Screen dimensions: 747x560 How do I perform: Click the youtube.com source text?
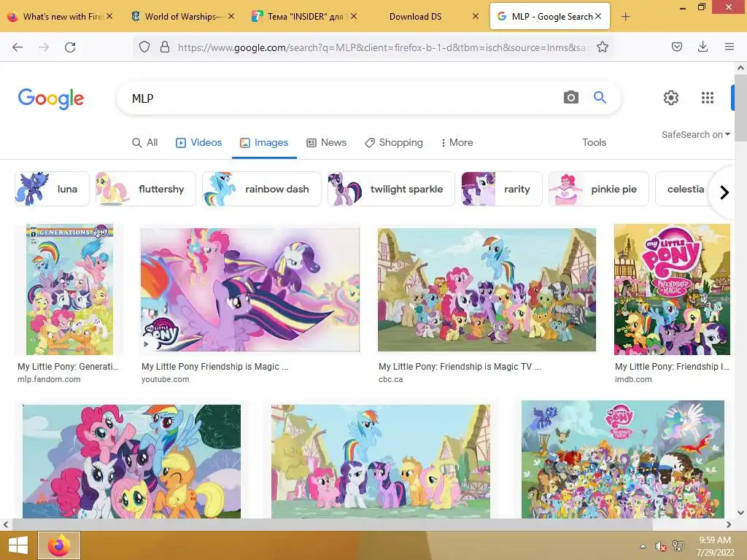(x=166, y=379)
